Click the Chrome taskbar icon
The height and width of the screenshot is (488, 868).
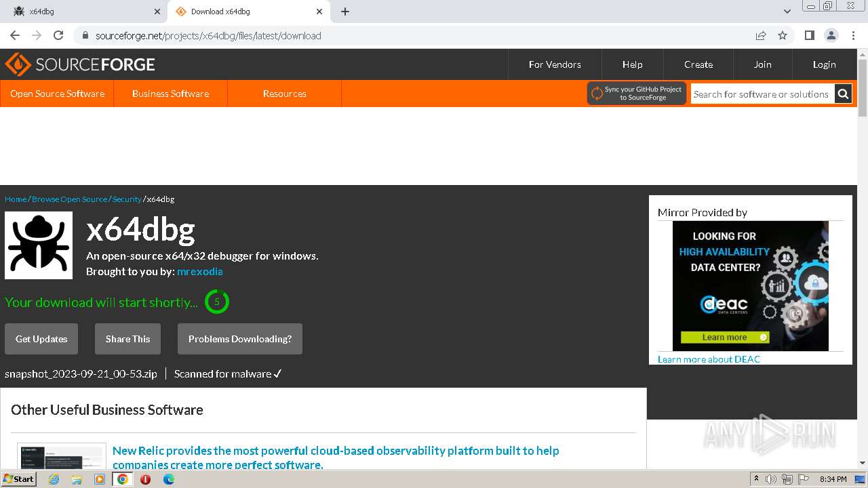(x=123, y=479)
